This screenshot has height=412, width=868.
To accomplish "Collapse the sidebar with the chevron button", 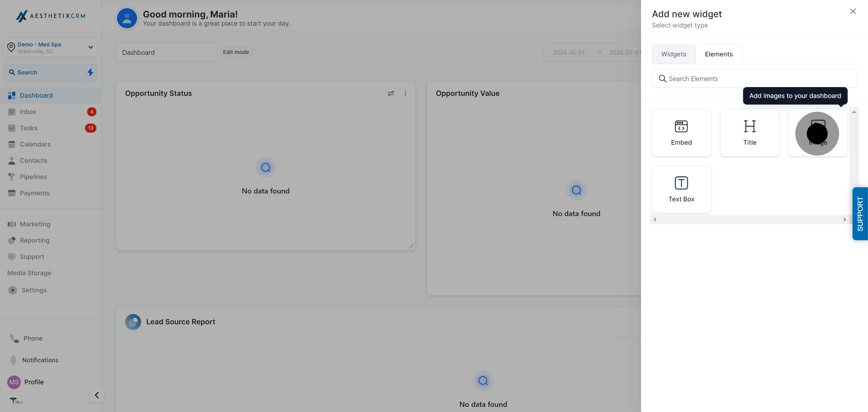I will (x=96, y=395).
